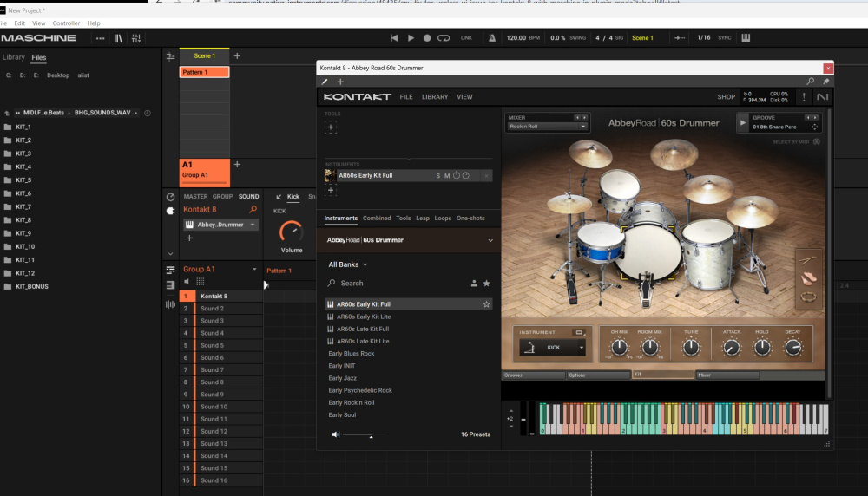Play the groove 01 8th Snare Perc
Viewport: 868px width, 496px height.
click(743, 123)
